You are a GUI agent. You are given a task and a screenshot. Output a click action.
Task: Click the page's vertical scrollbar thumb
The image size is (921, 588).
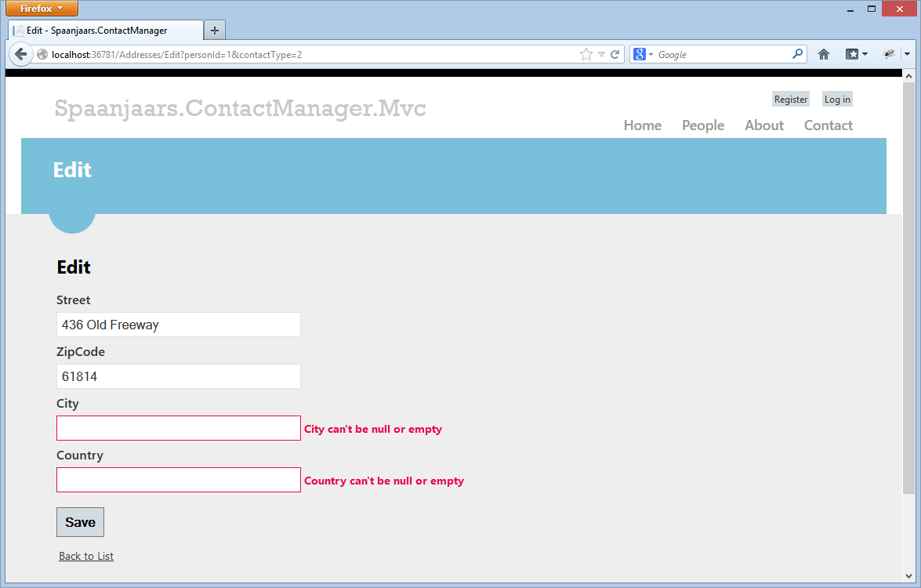(x=908, y=282)
